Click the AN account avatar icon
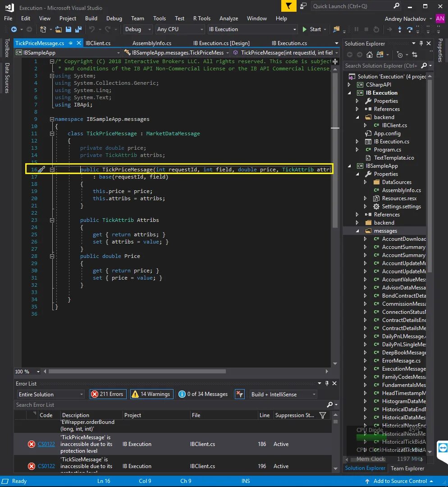448x487 pixels. point(440,18)
